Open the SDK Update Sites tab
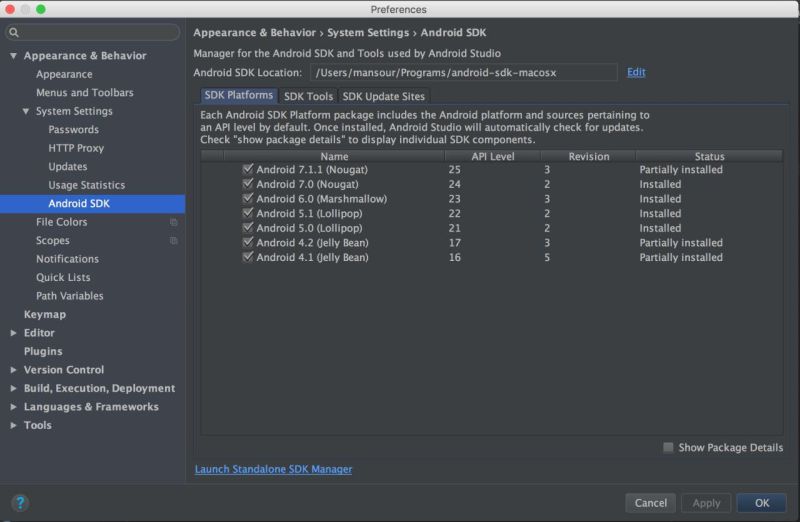 coord(384,96)
